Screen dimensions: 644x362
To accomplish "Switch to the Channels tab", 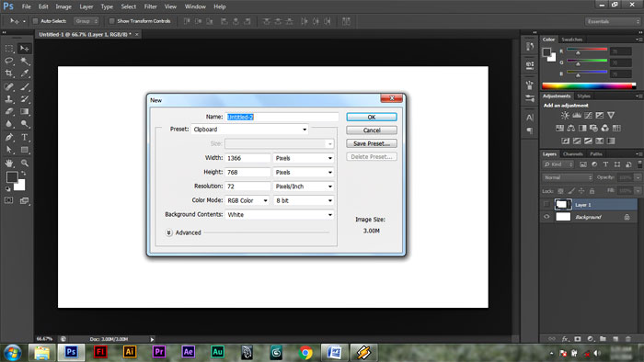I will [572, 154].
